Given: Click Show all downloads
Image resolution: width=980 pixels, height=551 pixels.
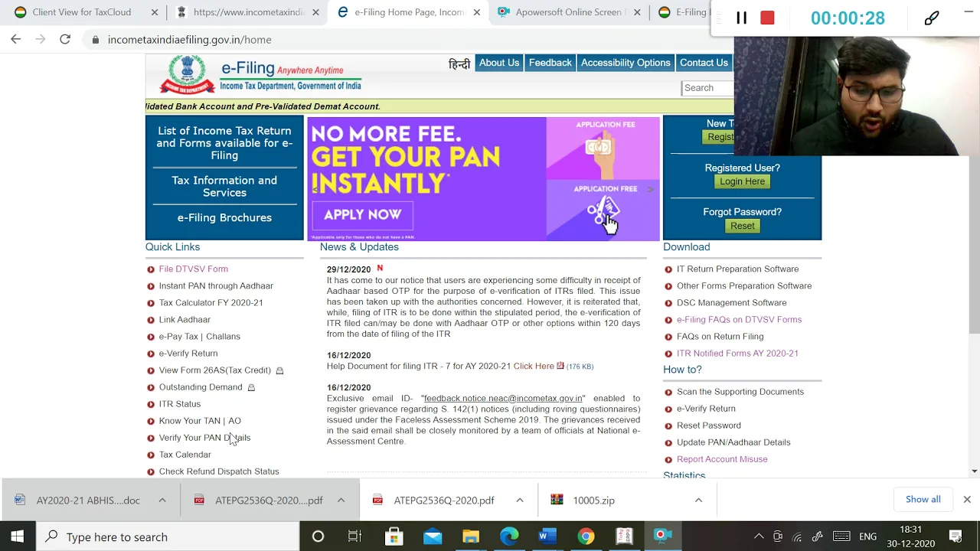Looking at the screenshot, I should 923,499.
